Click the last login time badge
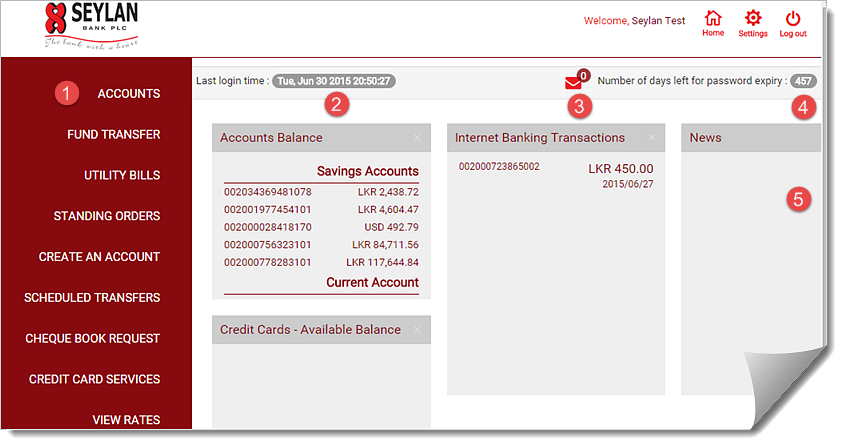 pos(334,81)
